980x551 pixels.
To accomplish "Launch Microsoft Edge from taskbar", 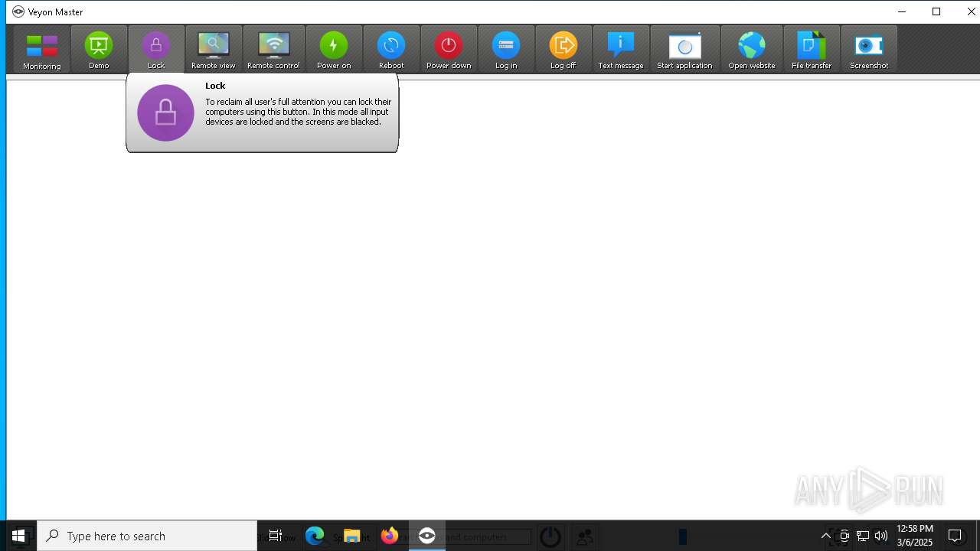I will point(315,536).
